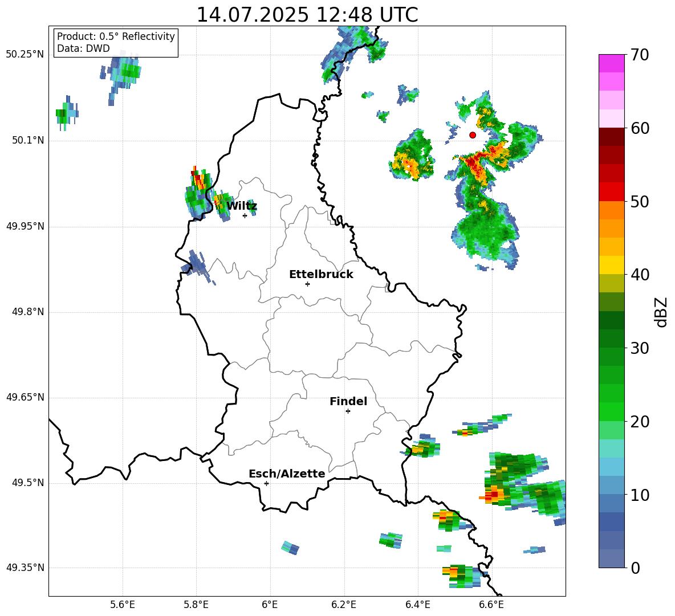Click the colorbar tick label 60

640,128
